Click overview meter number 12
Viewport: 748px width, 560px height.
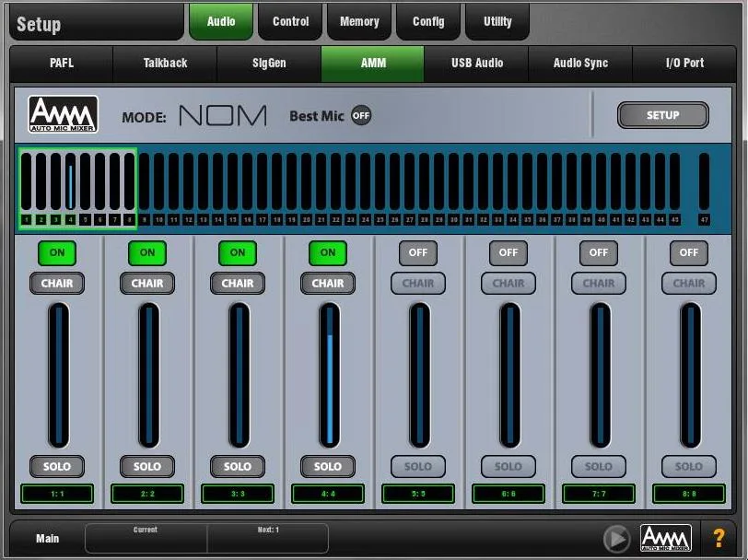pyautogui.click(x=189, y=181)
